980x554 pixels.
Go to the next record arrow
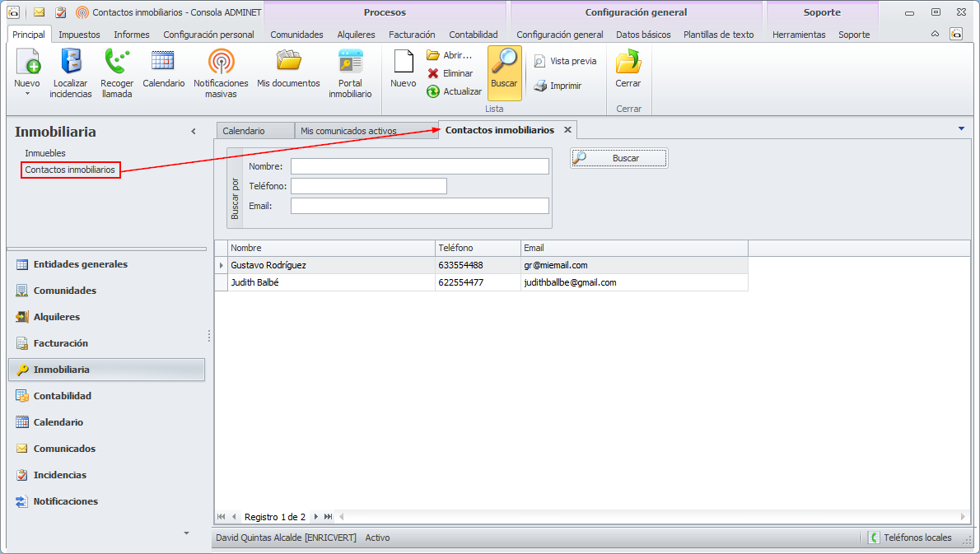coord(316,516)
